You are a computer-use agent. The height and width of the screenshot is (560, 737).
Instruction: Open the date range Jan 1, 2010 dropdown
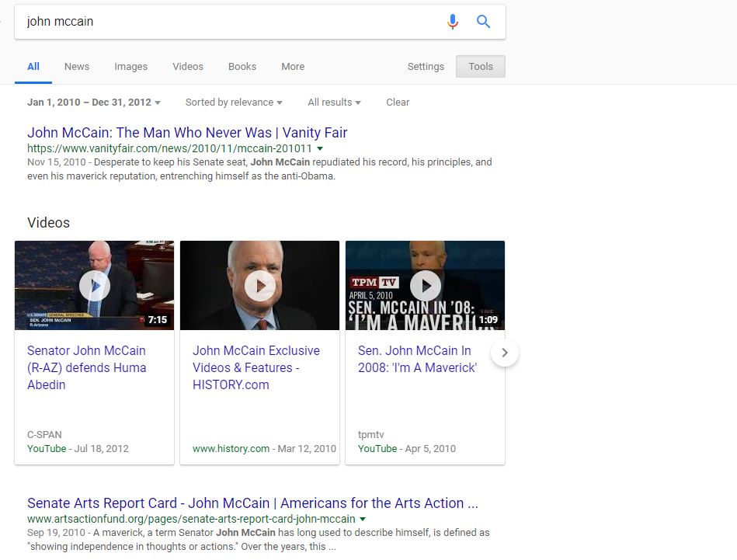[x=94, y=103]
